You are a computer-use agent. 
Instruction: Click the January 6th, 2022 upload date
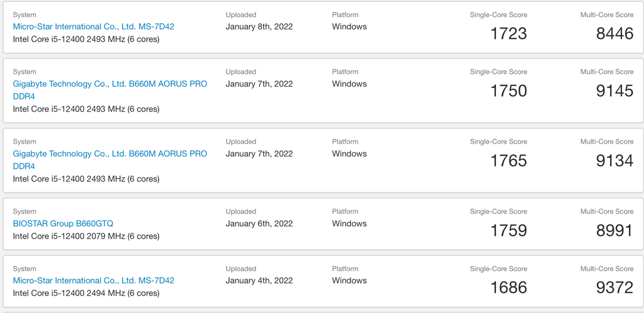pyautogui.click(x=259, y=224)
